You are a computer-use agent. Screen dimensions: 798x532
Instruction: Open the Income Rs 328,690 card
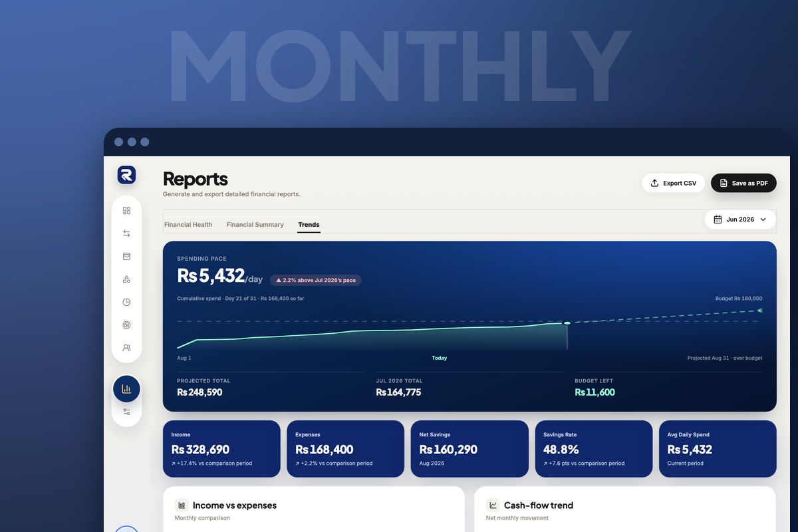(221, 449)
